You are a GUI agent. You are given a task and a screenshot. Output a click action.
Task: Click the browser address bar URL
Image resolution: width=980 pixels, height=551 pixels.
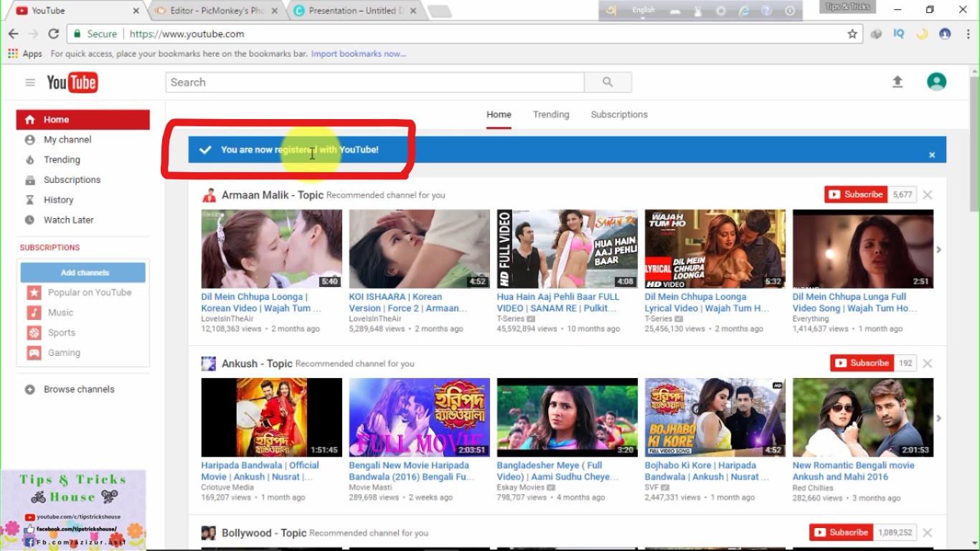point(187,34)
